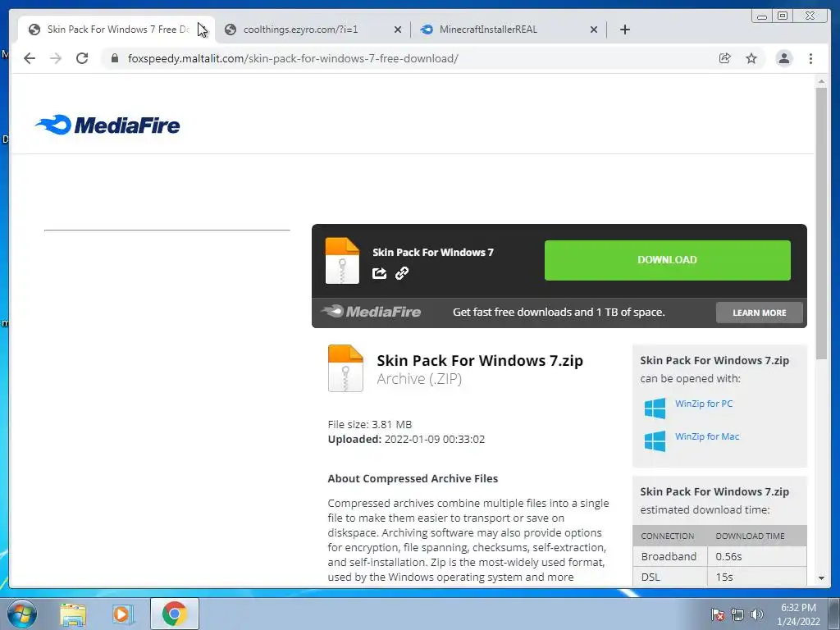Click the 15s download time cell
This screenshot has height=630, width=840.
click(757, 577)
